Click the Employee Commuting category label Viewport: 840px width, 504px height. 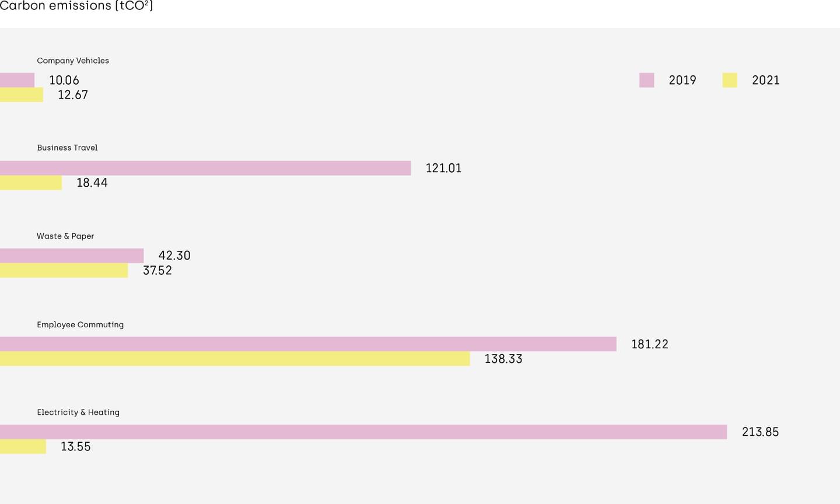tap(80, 325)
